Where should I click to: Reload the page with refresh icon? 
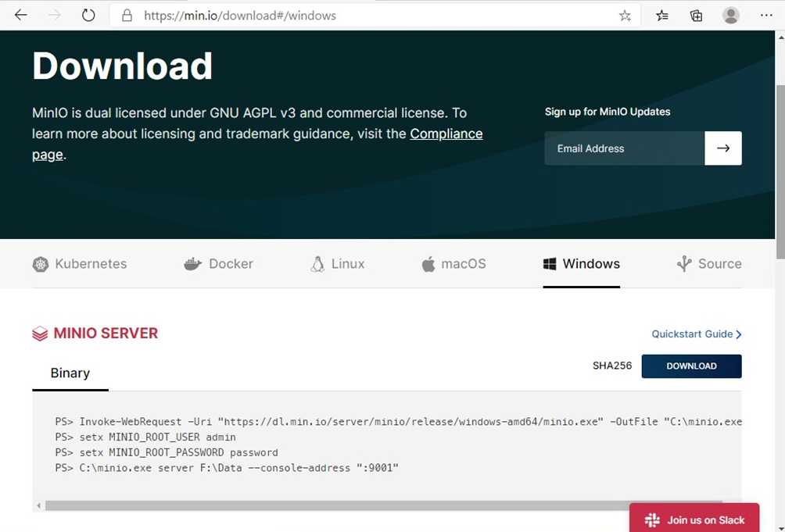(x=88, y=15)
